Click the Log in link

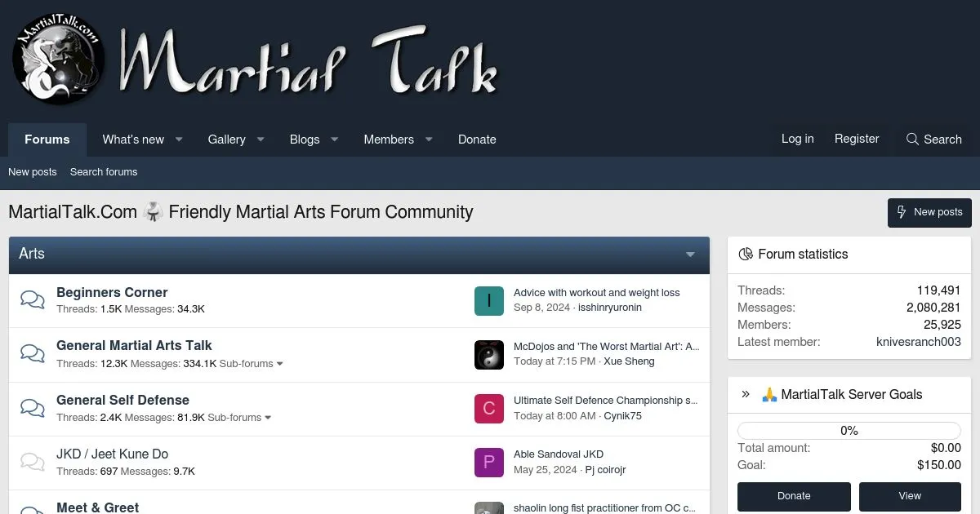(797, 139)
